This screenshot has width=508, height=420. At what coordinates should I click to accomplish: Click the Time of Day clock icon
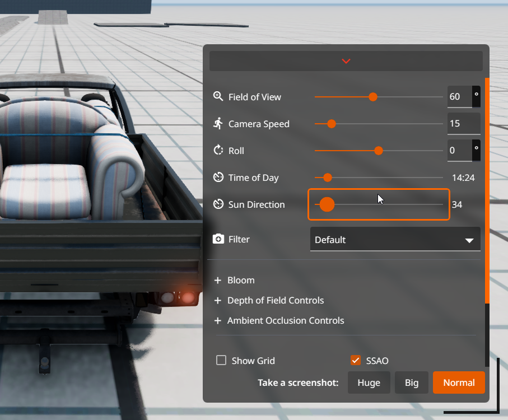click(x=218, y=177)
